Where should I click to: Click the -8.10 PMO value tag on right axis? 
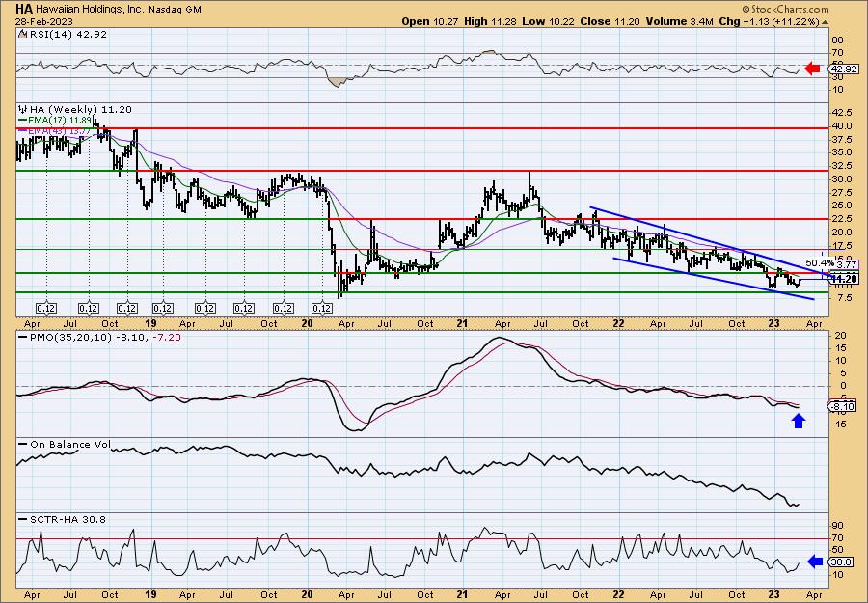click(844, 407)
